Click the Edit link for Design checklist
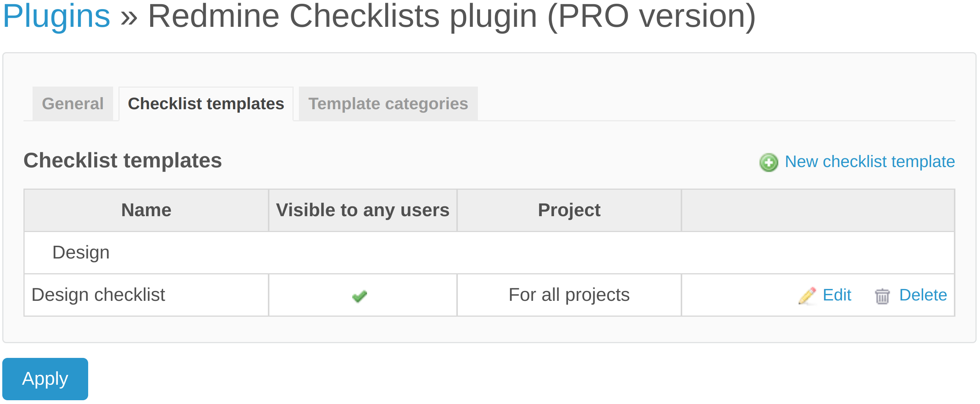The width and height of the screenshot is (980, 404). pos(837,295)
